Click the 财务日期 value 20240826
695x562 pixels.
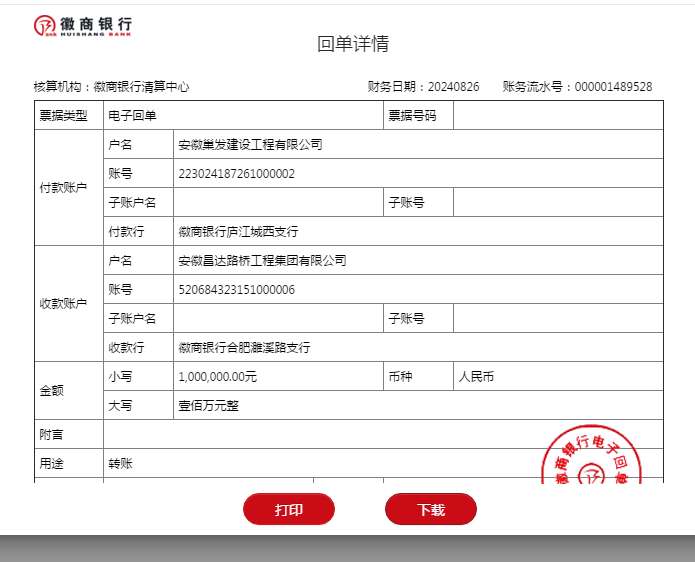(x=453, y=87)
